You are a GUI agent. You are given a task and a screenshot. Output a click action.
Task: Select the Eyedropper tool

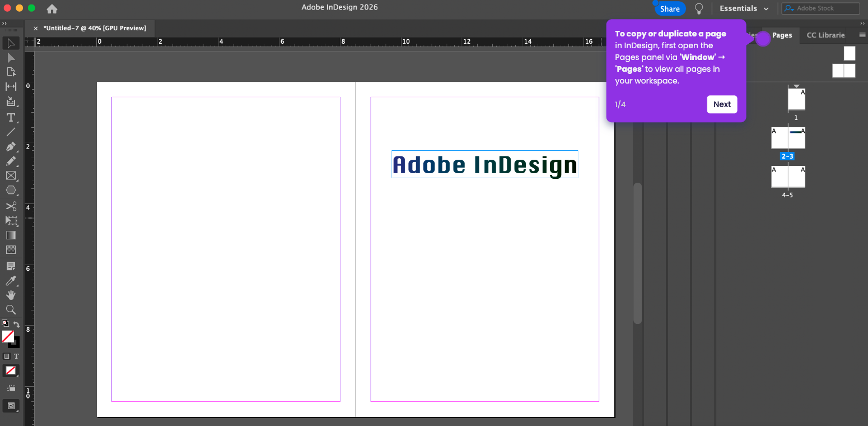pos(11,280)
